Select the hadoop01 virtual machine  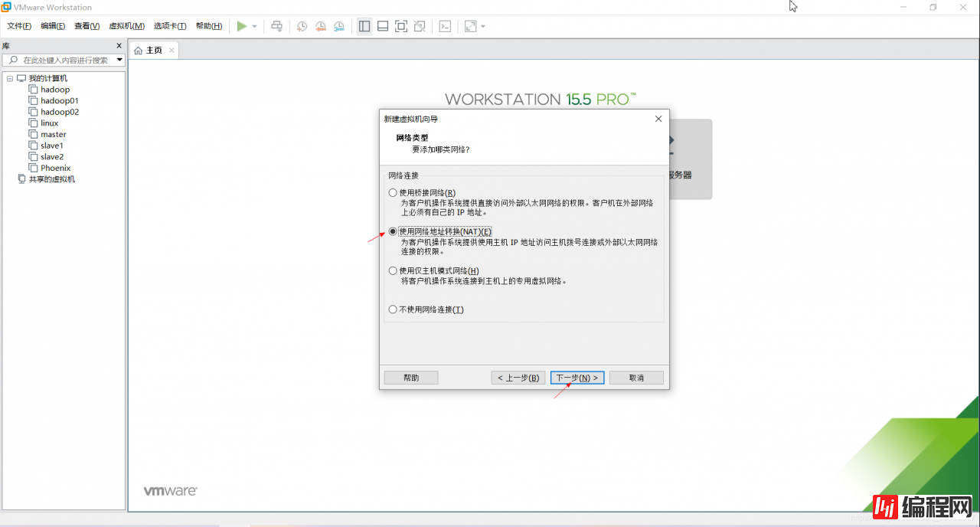pos(60,100)
